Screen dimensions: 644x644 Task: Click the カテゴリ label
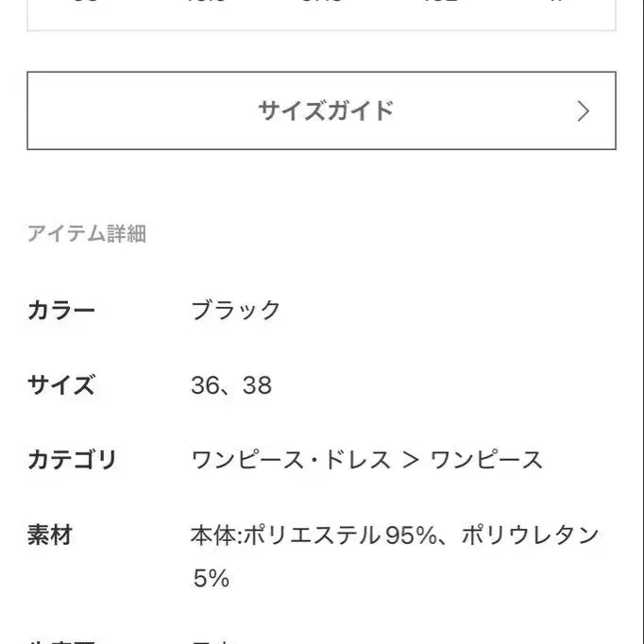point(72,460)
